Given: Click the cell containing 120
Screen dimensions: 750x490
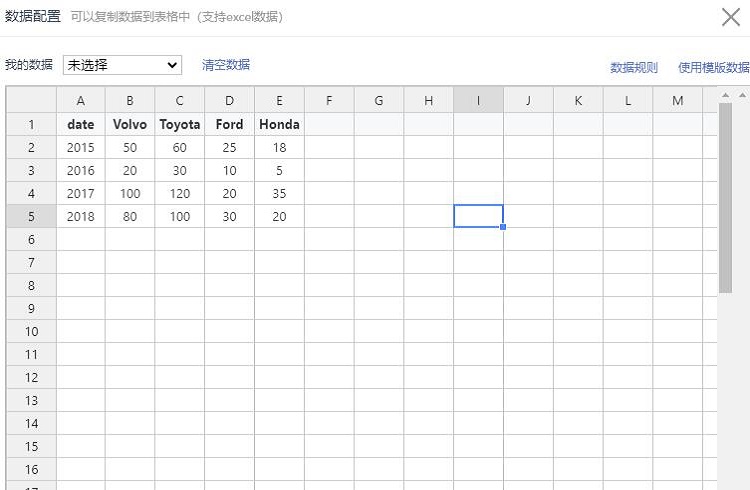Looking at the screenshot, I should 180,194.
